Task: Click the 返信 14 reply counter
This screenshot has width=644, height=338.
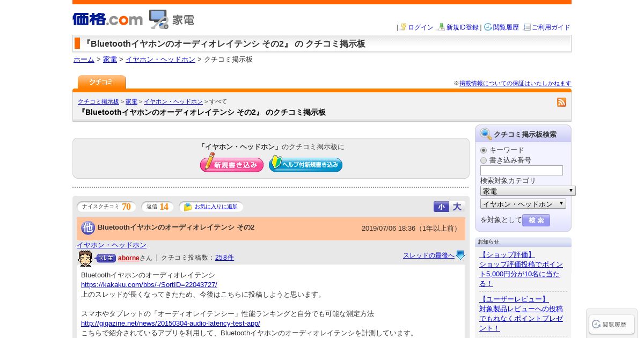Action: 157,207
